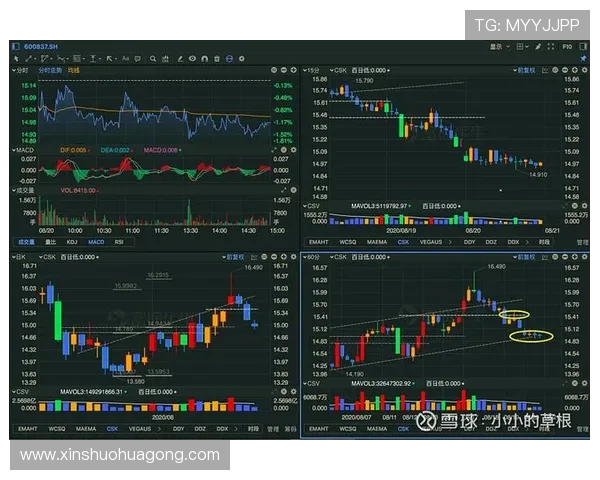
Task: Click the DIF:0.005 value in MACD panel
Action: (x=74, y=150)
